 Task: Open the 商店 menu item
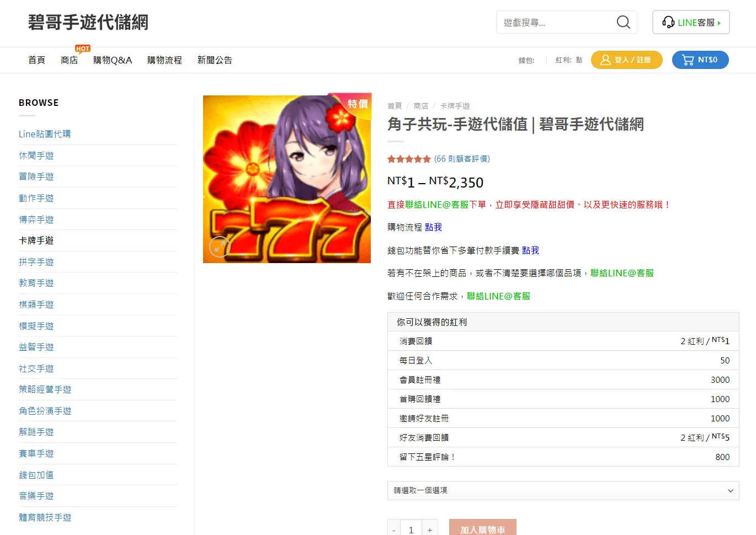click(69, 60)
